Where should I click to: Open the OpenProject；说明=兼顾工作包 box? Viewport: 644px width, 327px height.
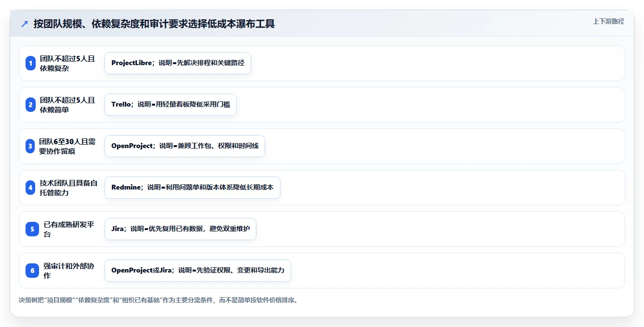(185, 146)
